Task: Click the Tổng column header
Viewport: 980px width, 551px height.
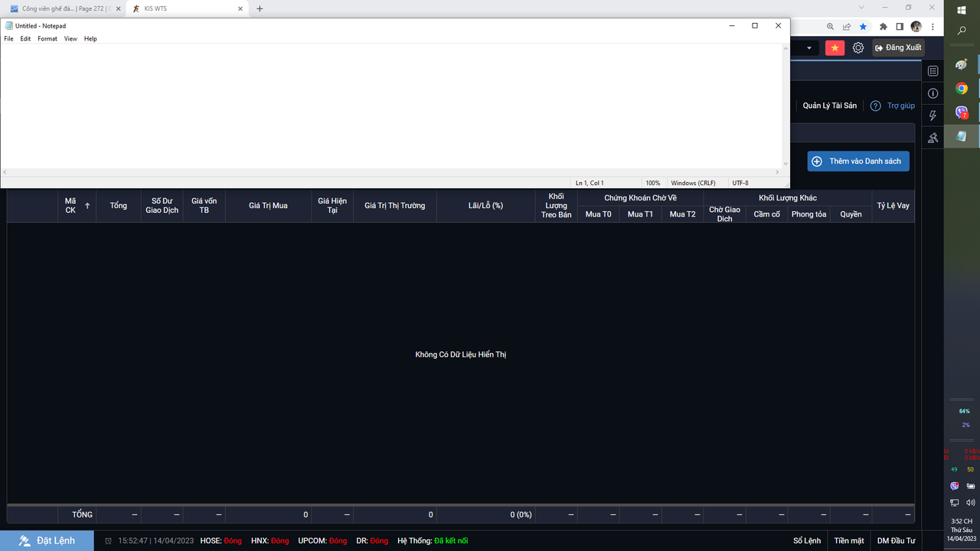Action: (x=119, y=206)
